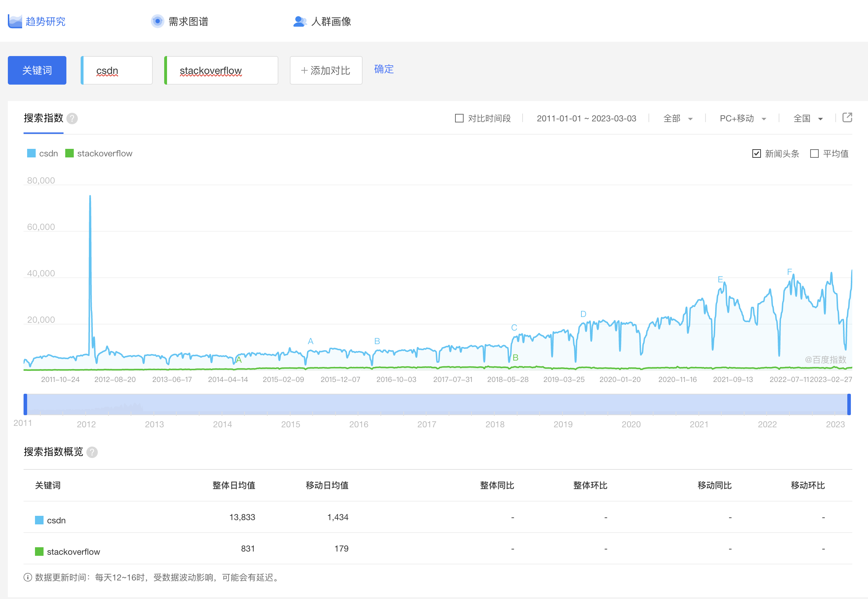
Task: Switch to the 需求图谱 tab
Action: pyautogui.click(x=188, y=21)
